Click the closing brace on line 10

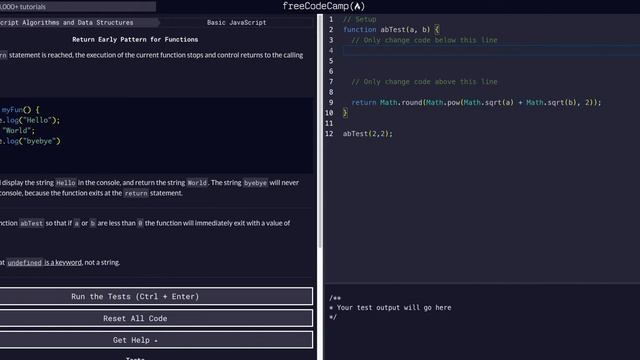[345, 113]
